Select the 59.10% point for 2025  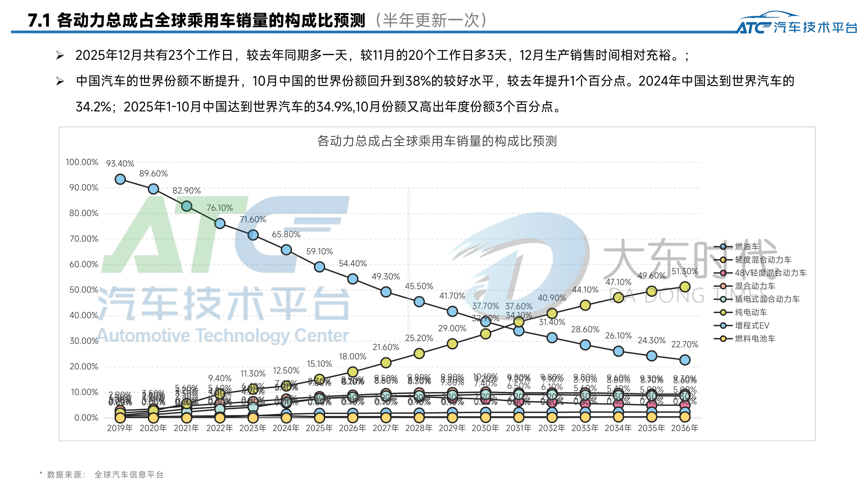(319, 267)
